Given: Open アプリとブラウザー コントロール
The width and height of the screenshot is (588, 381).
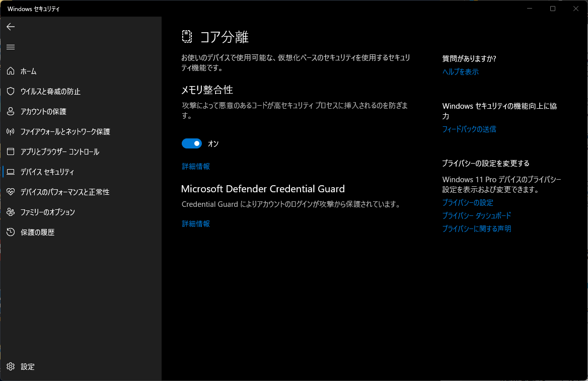Looking at the screenshot, I should [59, 152].
